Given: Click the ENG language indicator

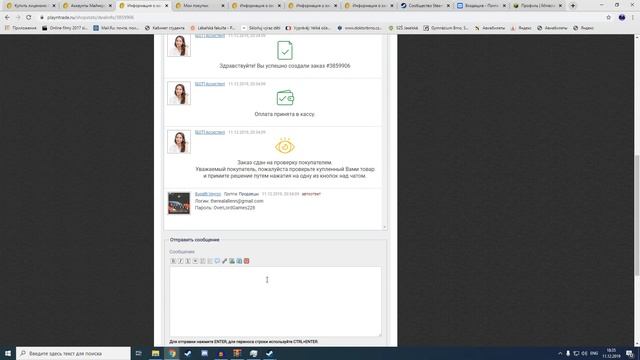Looking at the screenshot, I should pyautogui.click(x=594, y=353).
